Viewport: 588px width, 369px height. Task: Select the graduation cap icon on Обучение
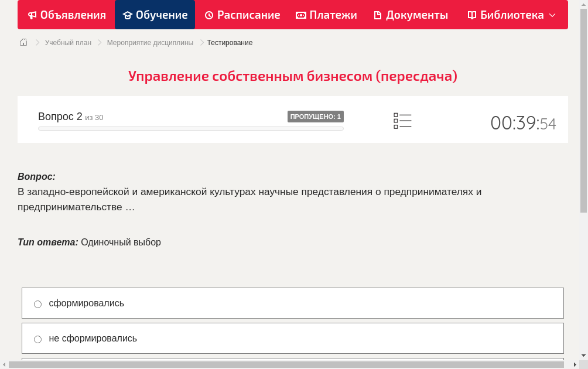click(127, 15)
